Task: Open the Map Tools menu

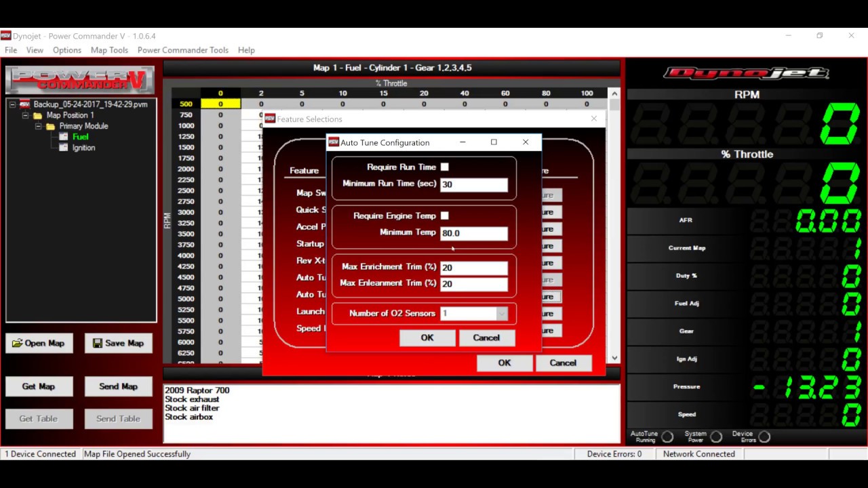Action: [x=109, y=50]
